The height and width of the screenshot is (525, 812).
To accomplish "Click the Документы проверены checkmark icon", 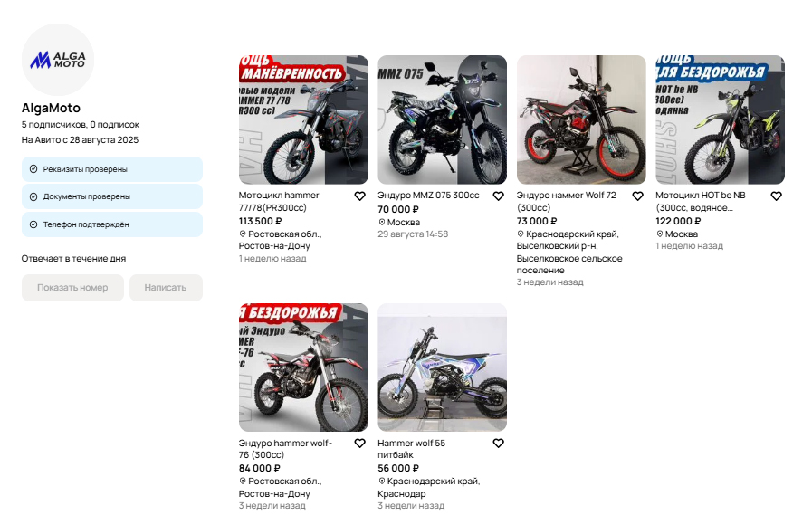I will 33,196.
